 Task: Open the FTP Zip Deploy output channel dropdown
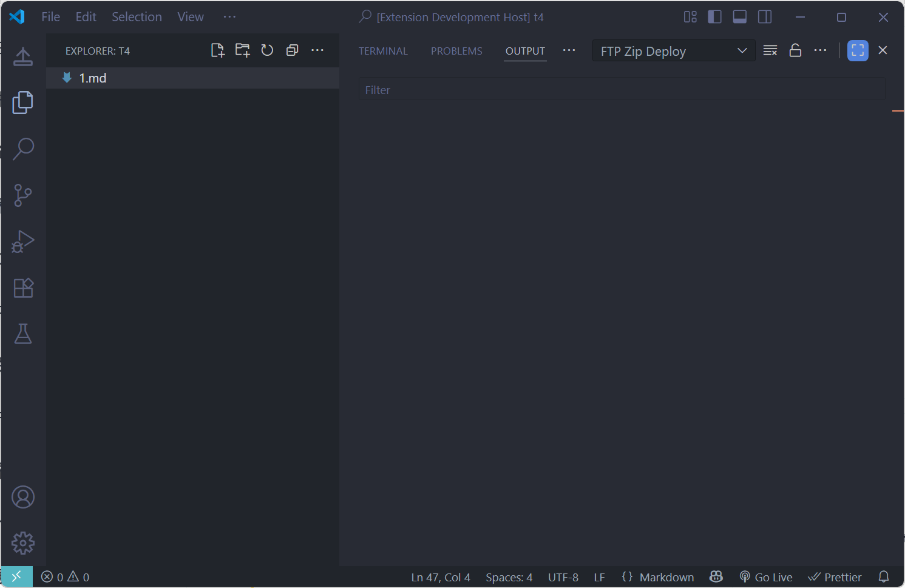click(x=674, y=51)
